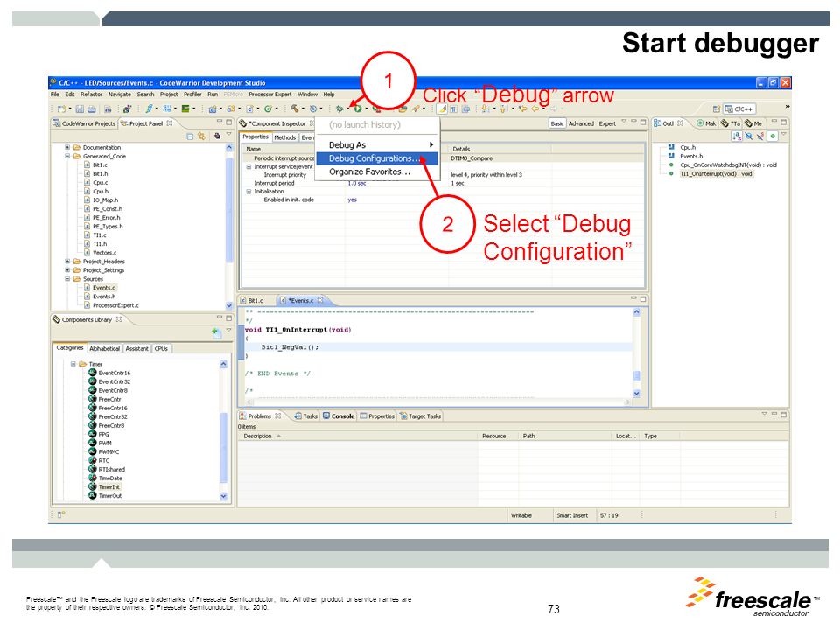Click the Open Perspective icon beside C/C++
840x630 pixels.
(x=717, y=108)
